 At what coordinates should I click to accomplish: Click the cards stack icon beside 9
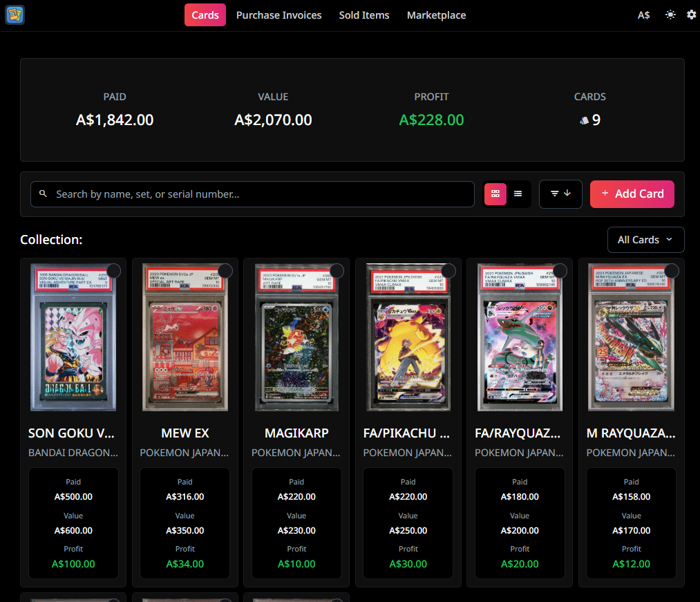(584, 120)
